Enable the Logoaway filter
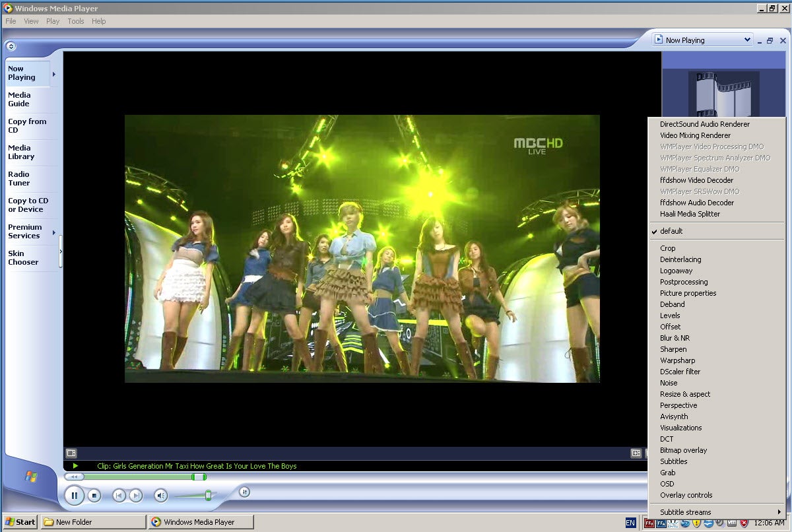792x532 pixels. (x=717, y=271)
